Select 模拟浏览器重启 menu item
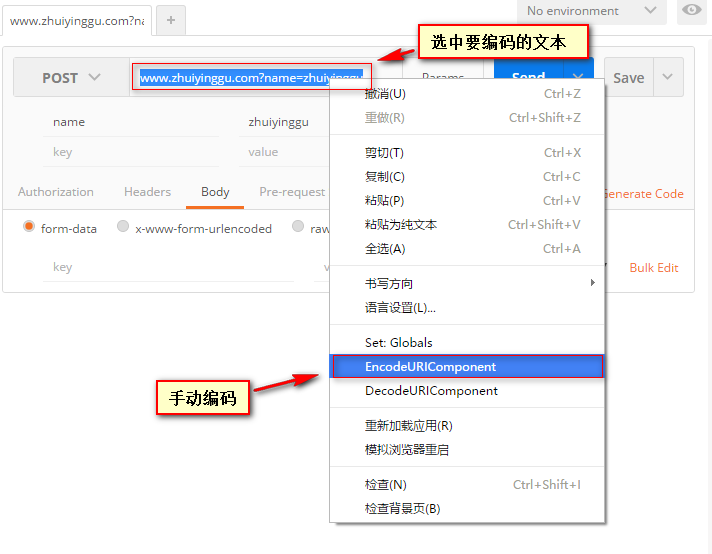 [467, 450]
